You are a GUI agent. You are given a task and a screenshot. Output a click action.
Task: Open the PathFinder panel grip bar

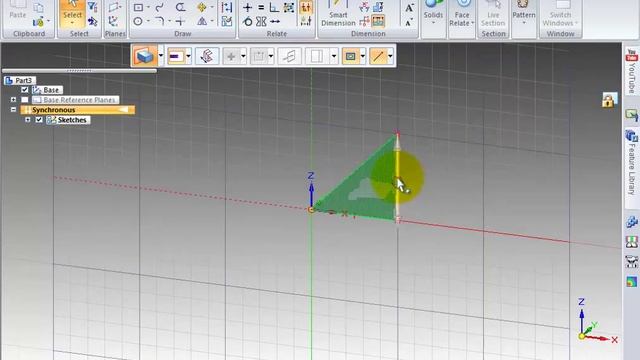click(79, 71)
